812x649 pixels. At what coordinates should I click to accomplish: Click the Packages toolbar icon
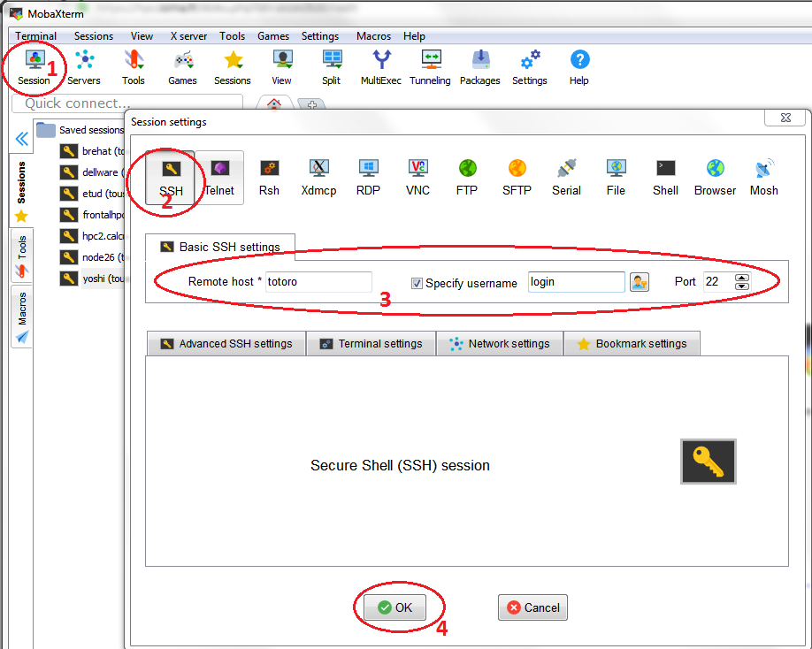480,67
